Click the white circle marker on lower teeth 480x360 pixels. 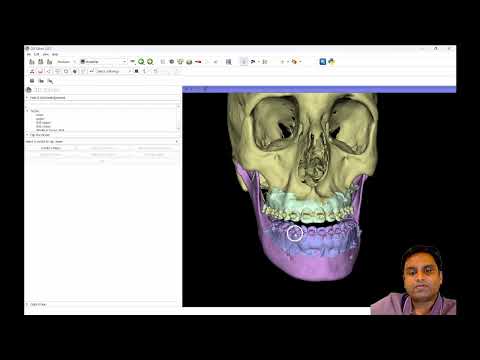pyautogui.click(x=295, y=233)
